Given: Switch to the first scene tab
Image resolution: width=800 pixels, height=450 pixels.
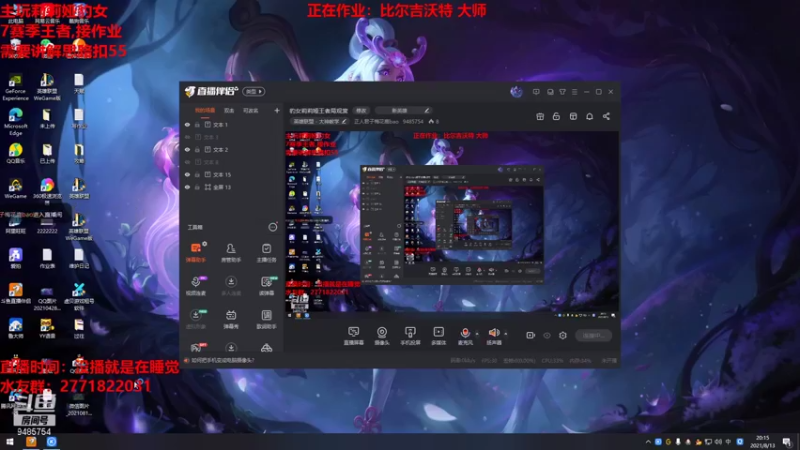Looking at the screenshot, I should coord(205,110).
